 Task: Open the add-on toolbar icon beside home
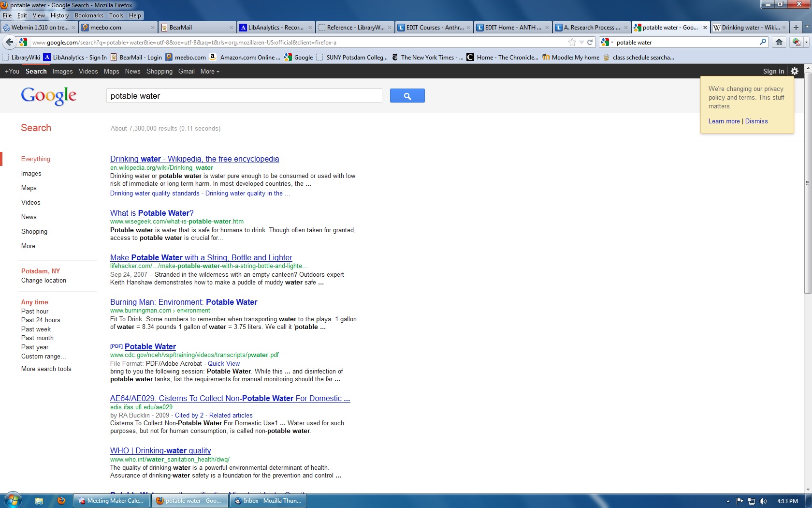pos(796,42)
